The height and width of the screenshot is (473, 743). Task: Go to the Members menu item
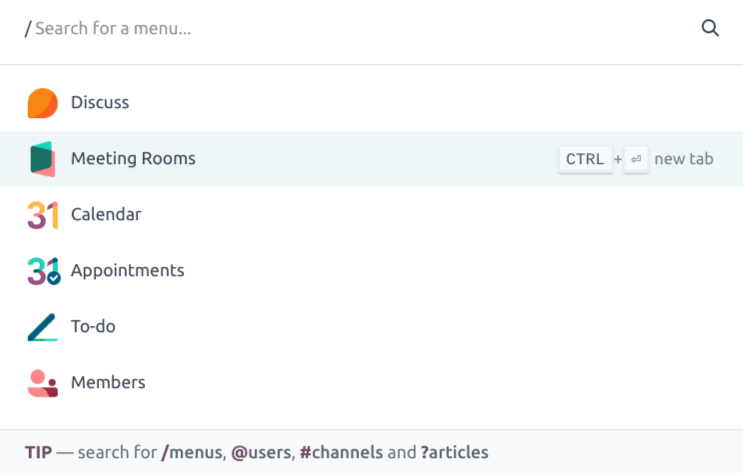tap(108, 383)
